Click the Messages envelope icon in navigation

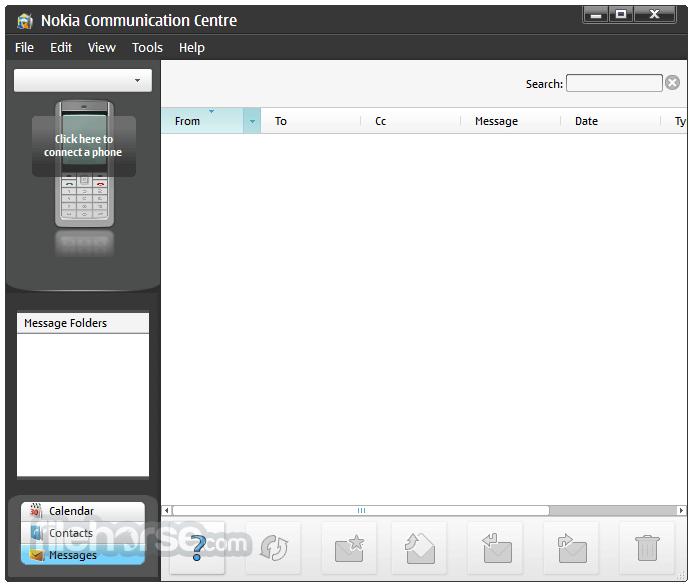[37, 555]
